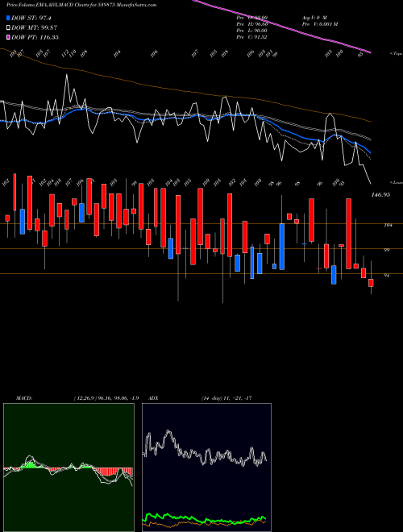403x532 pixels.
Task: Click the 104 price axis label
Action: [388, 225]
